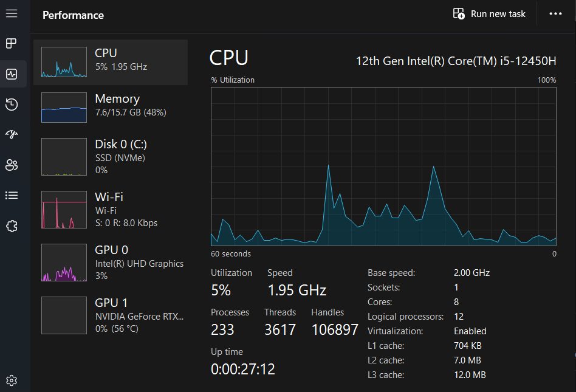Go to the Processes page icon
Viewport: 576px width, 392px height.
point(12,44)
